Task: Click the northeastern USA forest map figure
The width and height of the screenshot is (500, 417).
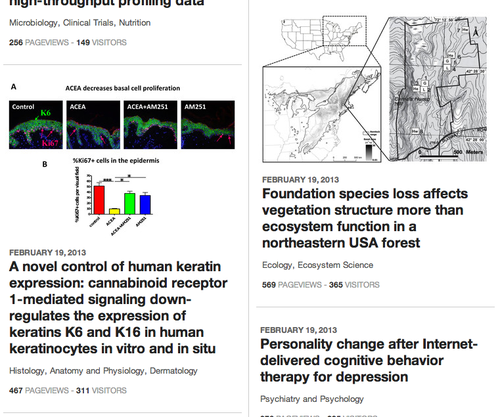Action: (375, 89)
